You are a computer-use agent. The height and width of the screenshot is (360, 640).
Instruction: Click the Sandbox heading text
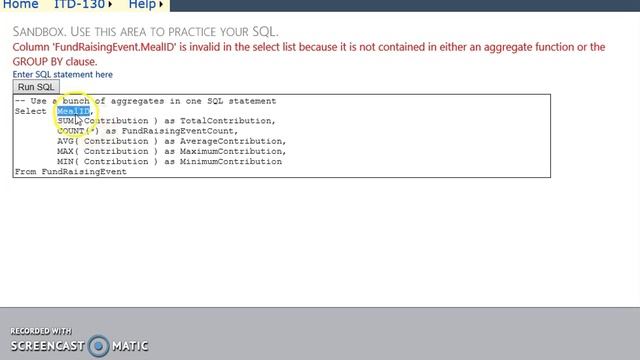(145, 32)
